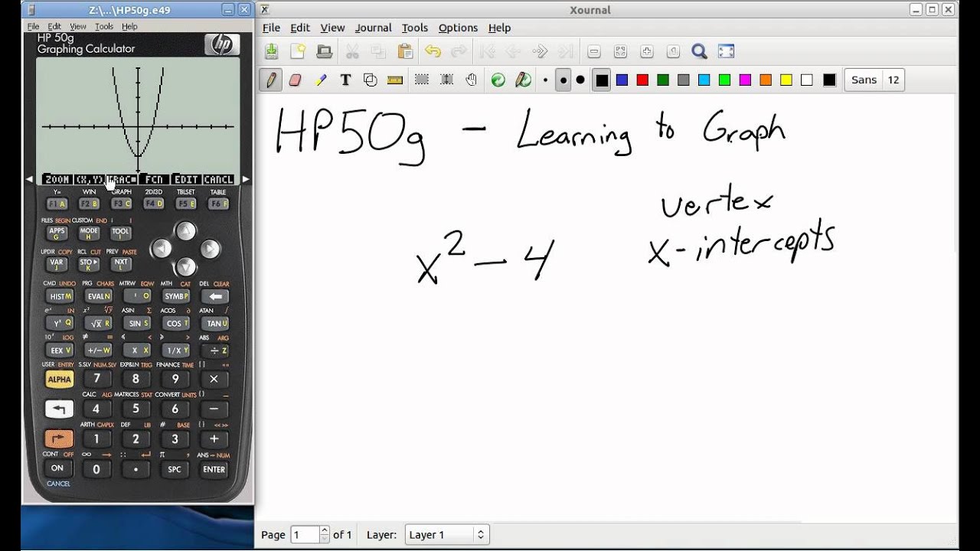Open the File menu in Xournal
The width and height of the screenshot is (980, 551).
click(271, 28)
